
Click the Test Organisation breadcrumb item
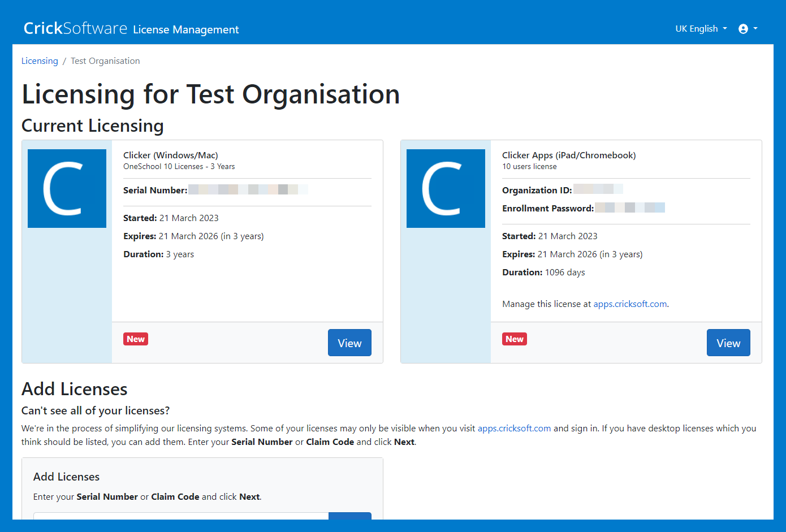[105, 61]
